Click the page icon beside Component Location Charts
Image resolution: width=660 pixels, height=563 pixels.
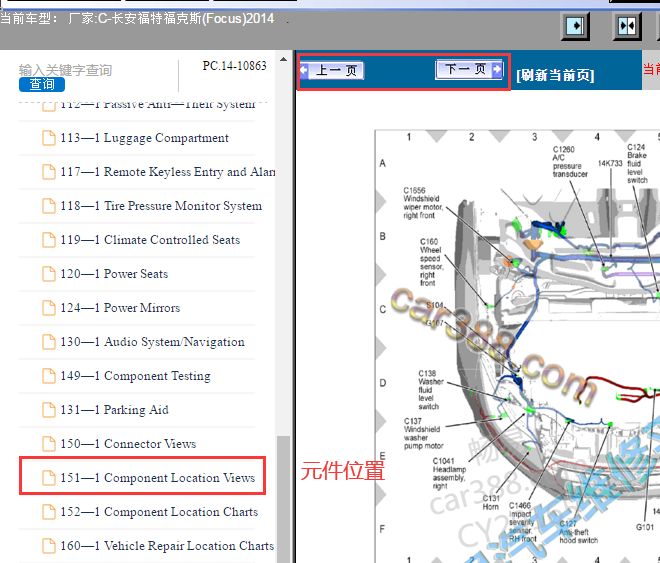pyautogui.click(x=49, y=512)
